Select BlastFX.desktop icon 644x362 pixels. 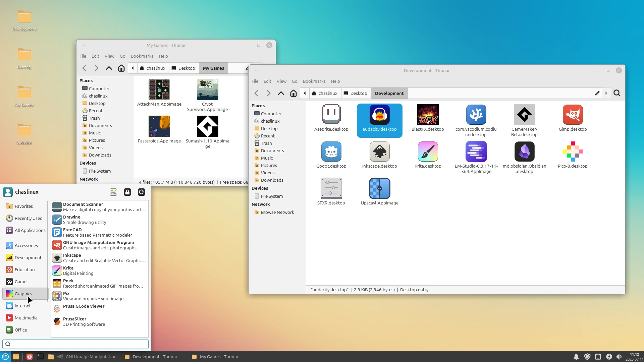(x=428, y=115)
